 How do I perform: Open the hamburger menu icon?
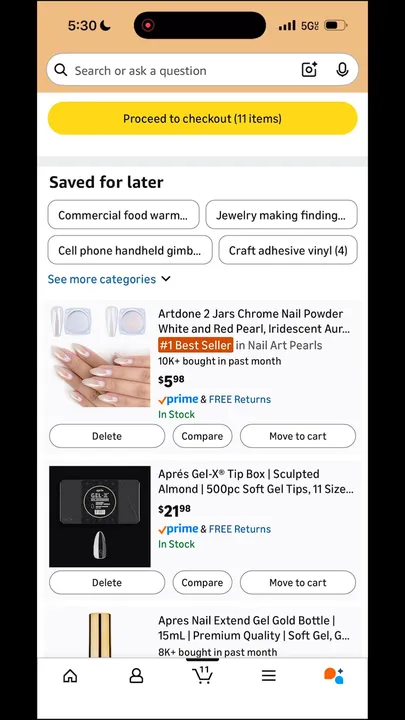(x=269, y=675)
